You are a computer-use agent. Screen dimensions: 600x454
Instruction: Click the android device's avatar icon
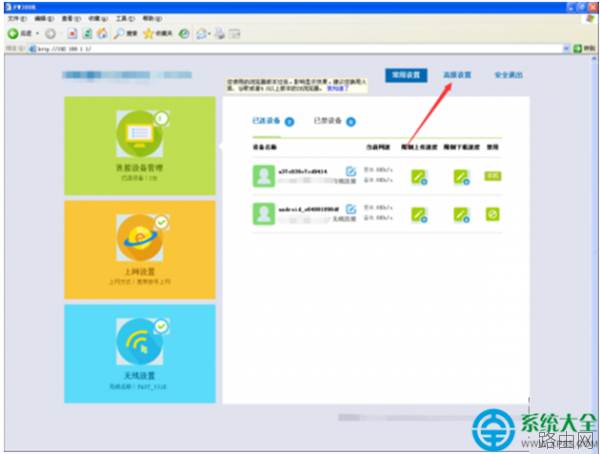click(x=264, y=214)
